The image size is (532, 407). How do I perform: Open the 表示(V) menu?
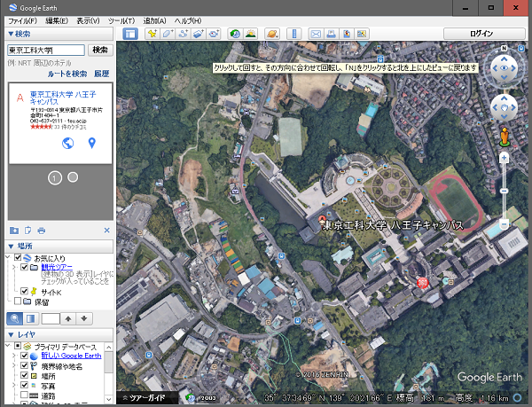click(x=87, y=20)
